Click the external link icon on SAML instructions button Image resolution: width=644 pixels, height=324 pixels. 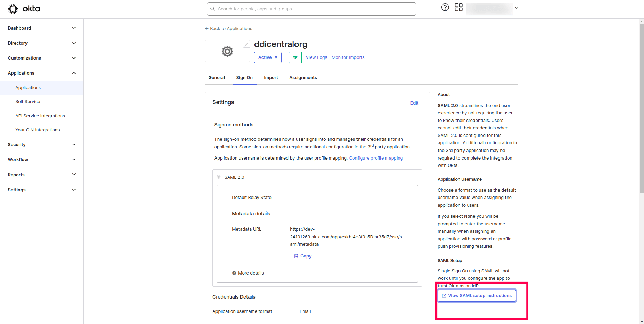point(444,295)
